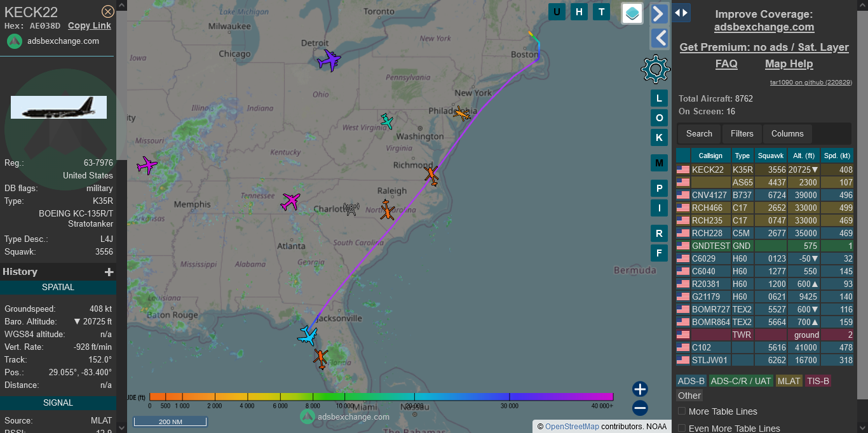Zoom out with the minus button

coord(640,408)
